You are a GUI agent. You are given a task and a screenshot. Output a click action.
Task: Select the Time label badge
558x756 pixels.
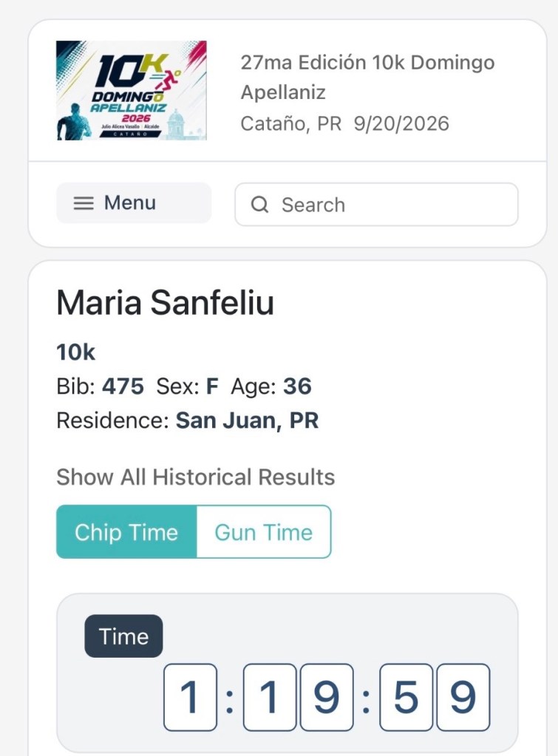pyautogui.click(x=123, y=636)
